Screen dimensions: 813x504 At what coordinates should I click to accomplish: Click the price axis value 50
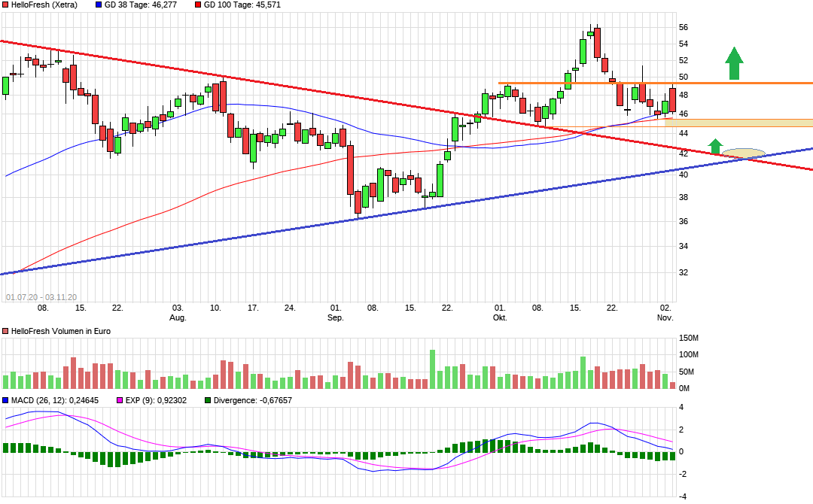click(x=684, y=77)
